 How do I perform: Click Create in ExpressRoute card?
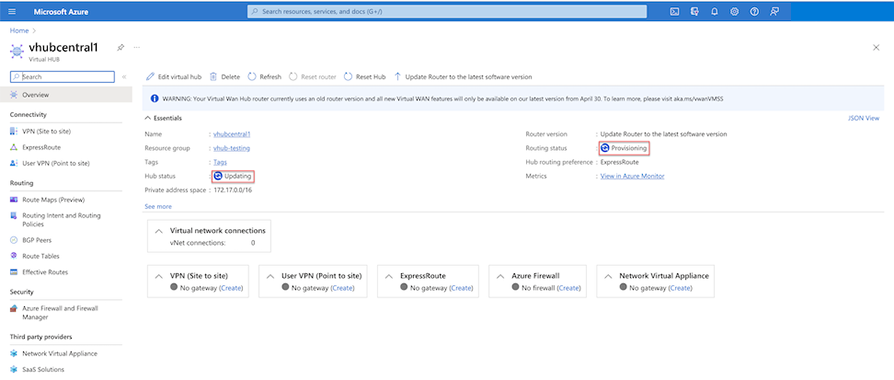pos(461,288)
